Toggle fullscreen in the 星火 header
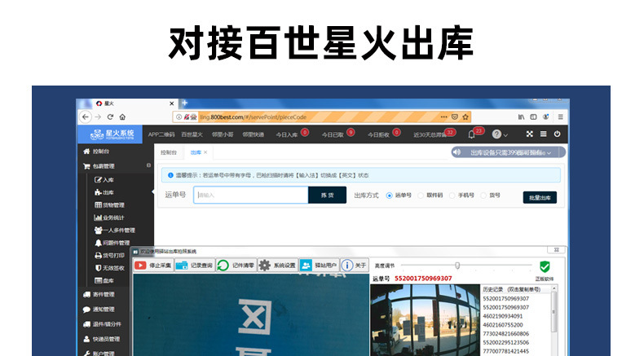 point(529,134)
